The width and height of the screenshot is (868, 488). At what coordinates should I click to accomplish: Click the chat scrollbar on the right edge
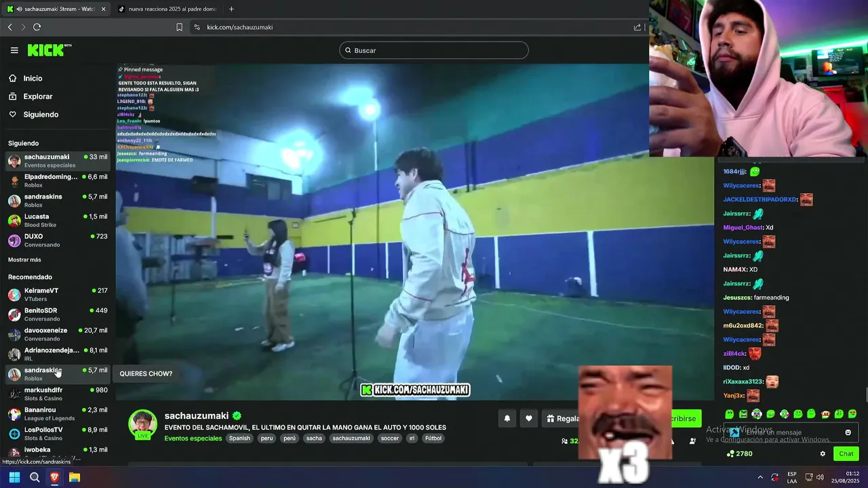pos(865,394)
